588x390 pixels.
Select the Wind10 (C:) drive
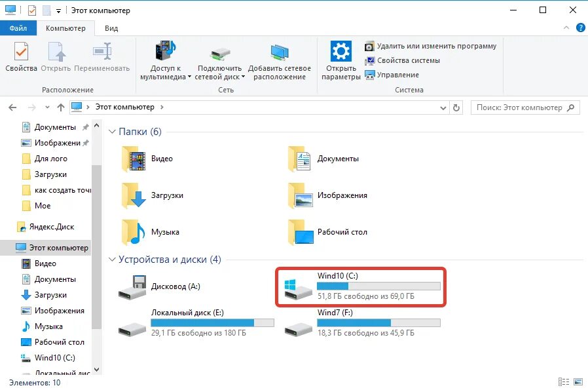362,287
